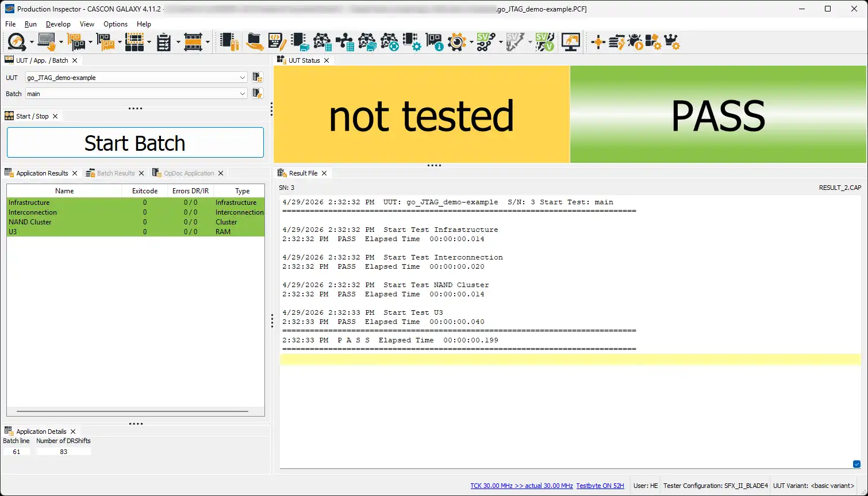
Task: Toggle the blue checkbox below Result File
Action: pyautogui.click(x=857, y=464)
